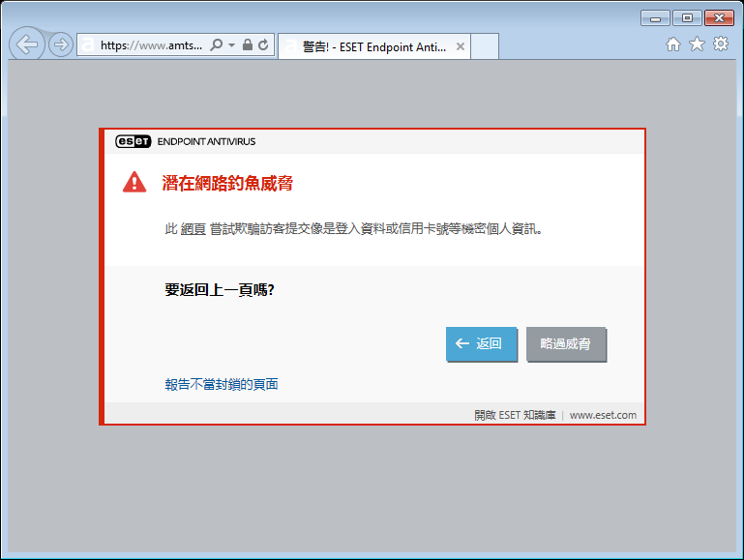
Task: Maximize the browser window
Action: click(x=687, y=18)
